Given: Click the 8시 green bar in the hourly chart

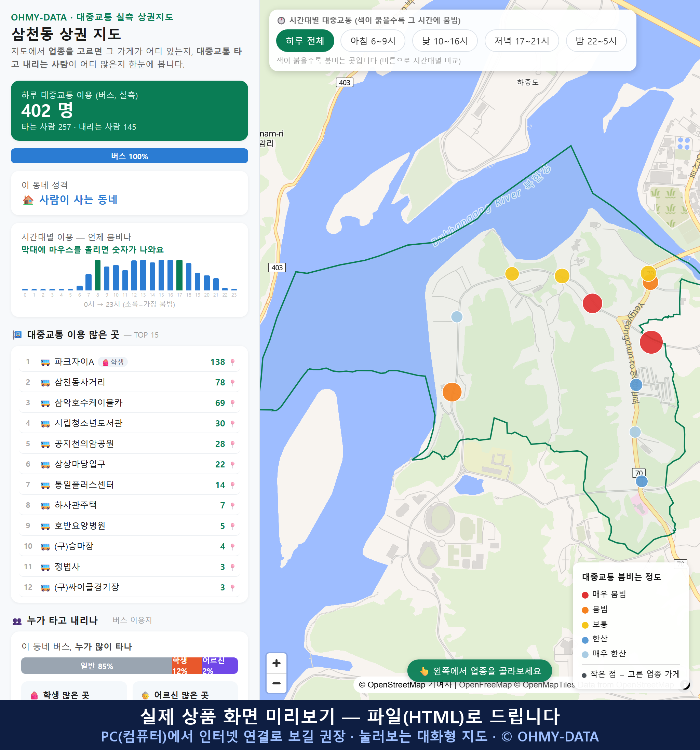Looking at the screenshot, I should coord(98,275).
